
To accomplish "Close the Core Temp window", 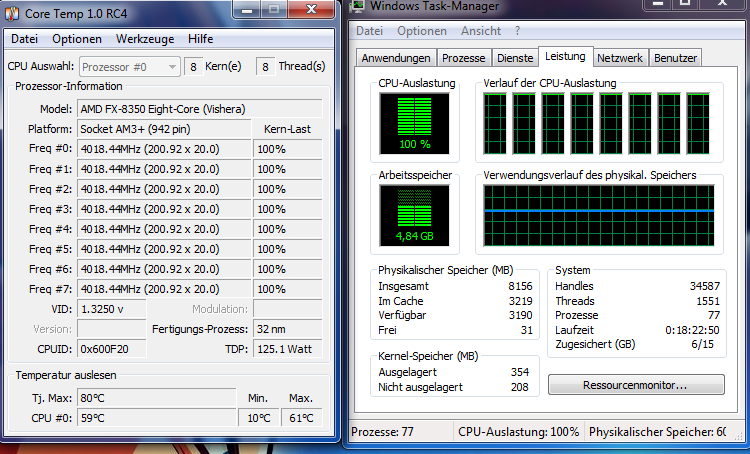I will click(311, 9).
